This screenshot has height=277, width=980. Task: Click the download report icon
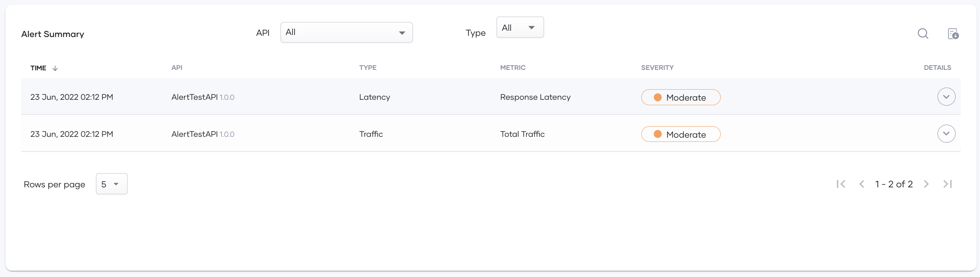coord(953,34)
